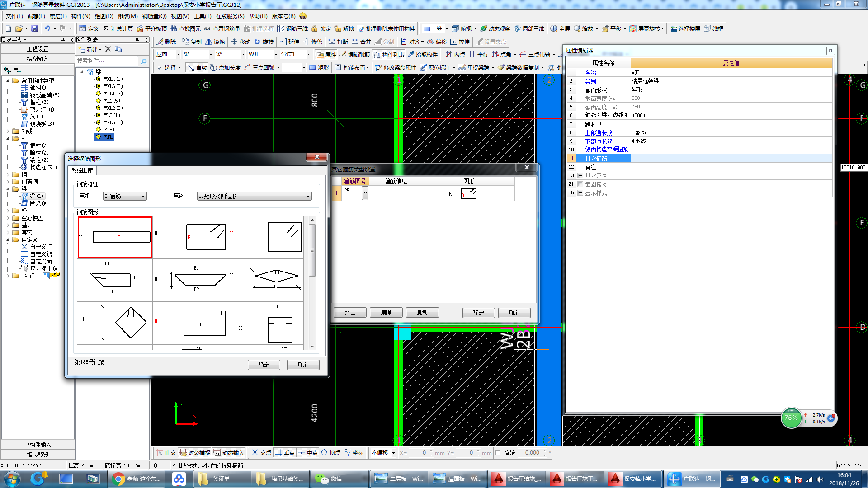
Task: Click the component search magnifier icon
Action: tap(143, 61)
